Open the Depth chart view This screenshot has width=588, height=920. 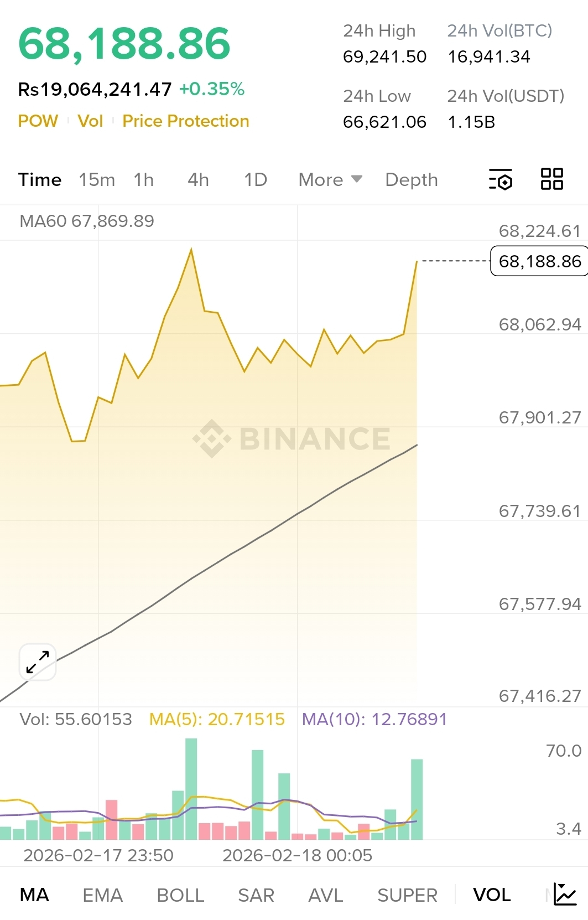click(412, 180)
